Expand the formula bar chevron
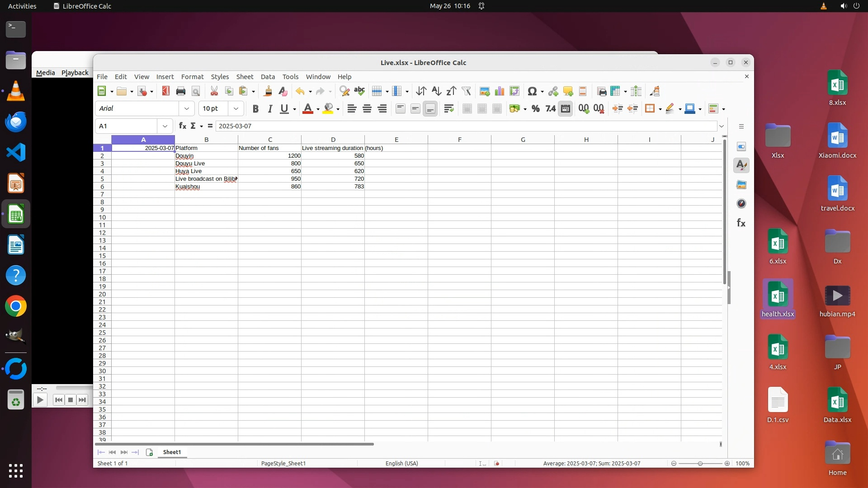 [722, 126]
